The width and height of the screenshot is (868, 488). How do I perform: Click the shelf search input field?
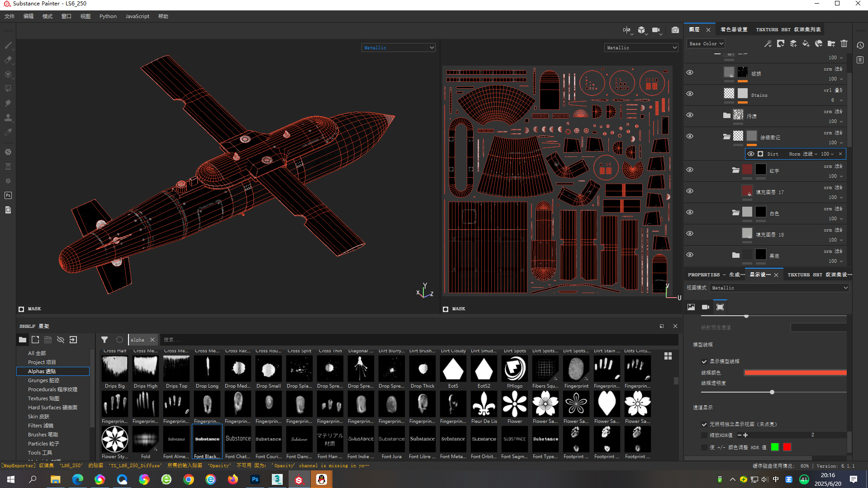(x=419, y=340)
